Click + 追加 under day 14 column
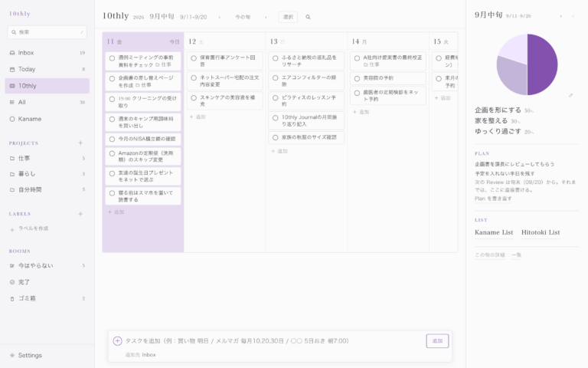588x368 pixels. (361, 112)
